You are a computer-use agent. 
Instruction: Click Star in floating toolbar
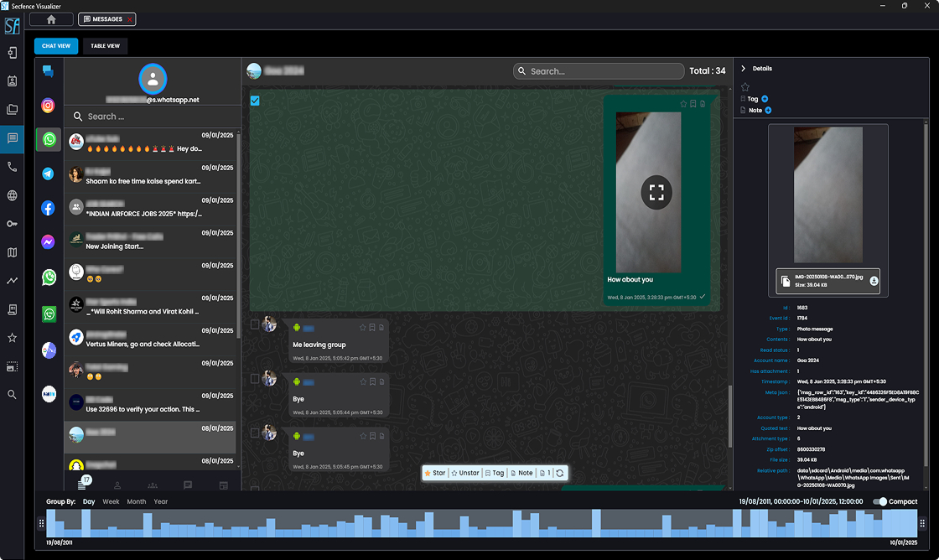(x=435, y=473)
